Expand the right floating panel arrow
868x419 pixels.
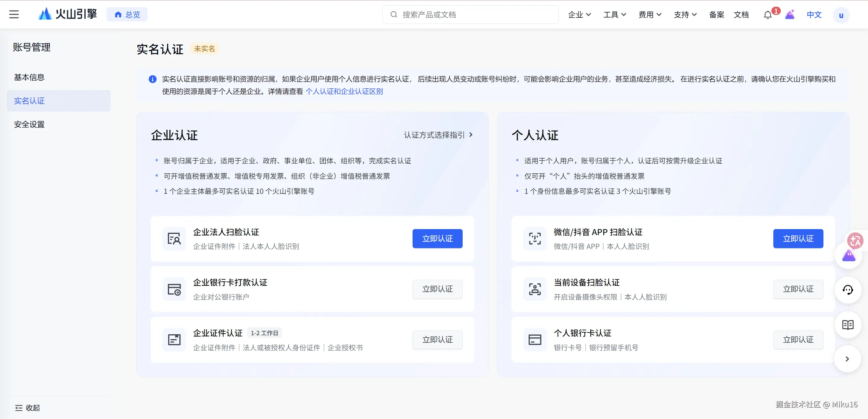(847, 359)
